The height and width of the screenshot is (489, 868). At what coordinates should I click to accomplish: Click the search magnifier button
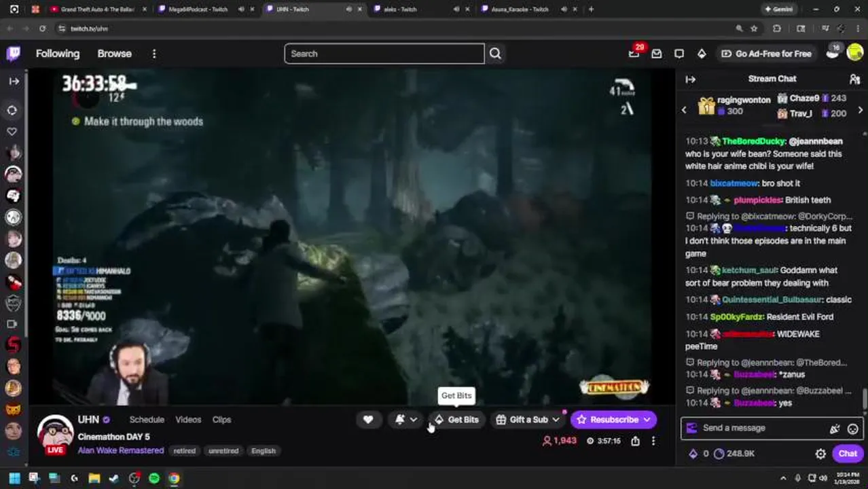click(495, 54)
